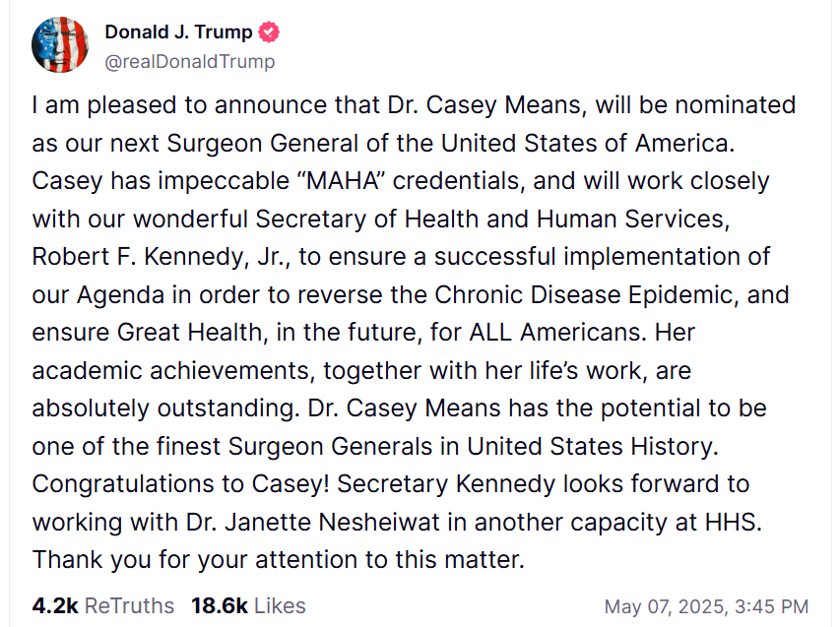Visit the @realDonaldTrump handle link
Image resolution: width=840 pixels, height=627 pixels.
click(190, 62)
